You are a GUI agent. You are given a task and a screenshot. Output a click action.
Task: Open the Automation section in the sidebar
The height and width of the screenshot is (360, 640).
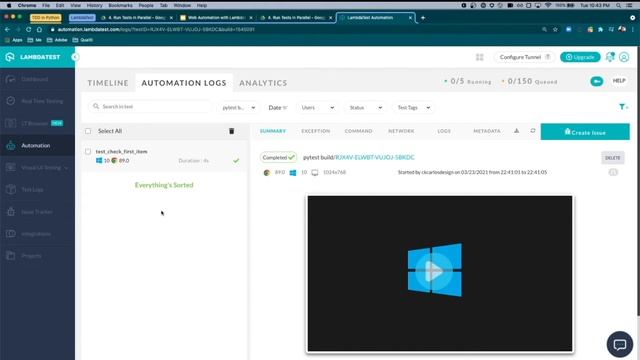click(x=36, y=145)
